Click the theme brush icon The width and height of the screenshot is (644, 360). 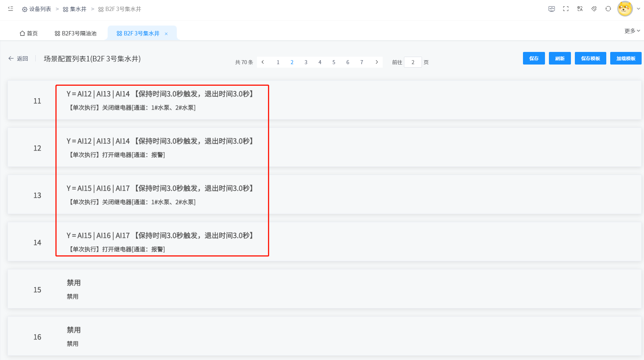tap(594, 9)
